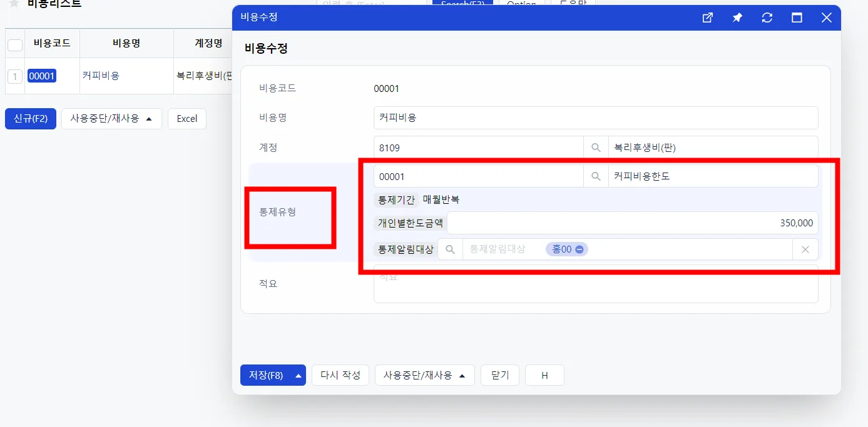Viewport: 868px width, 427px height.
Task: Open dialog in new window icon
Action: pyautogui.click(x=707, y=18)
